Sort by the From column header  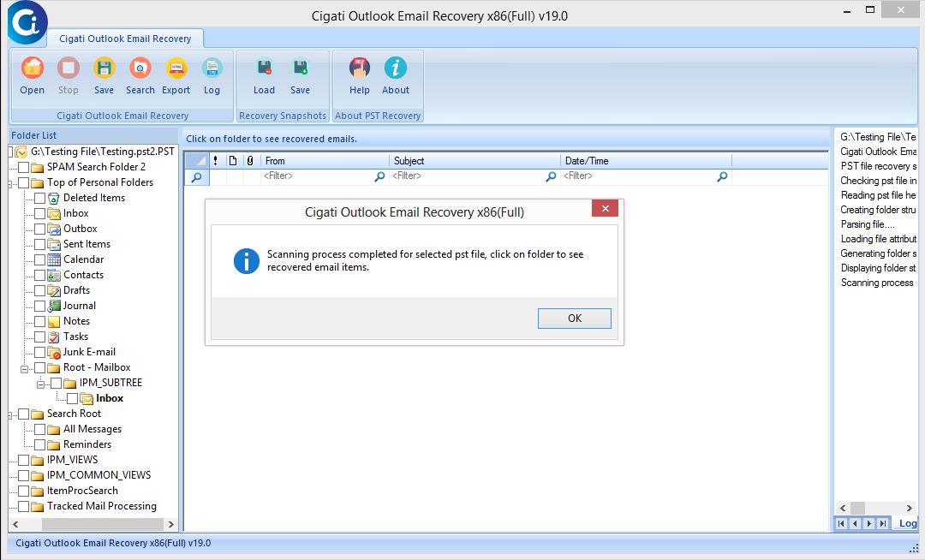pos(325,161)
